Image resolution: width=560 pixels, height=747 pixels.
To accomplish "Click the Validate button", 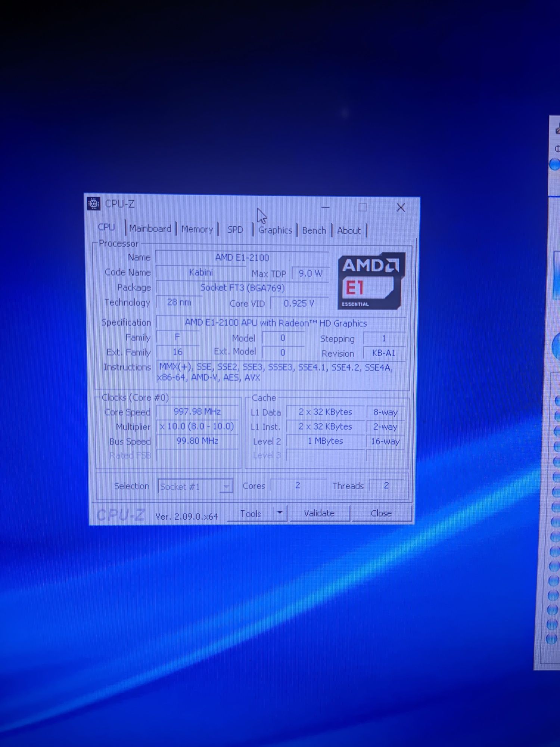I will 319,513.
